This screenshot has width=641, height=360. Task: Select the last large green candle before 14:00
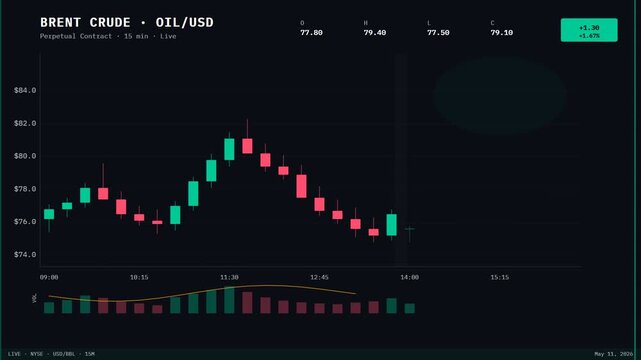coord(392,225)
